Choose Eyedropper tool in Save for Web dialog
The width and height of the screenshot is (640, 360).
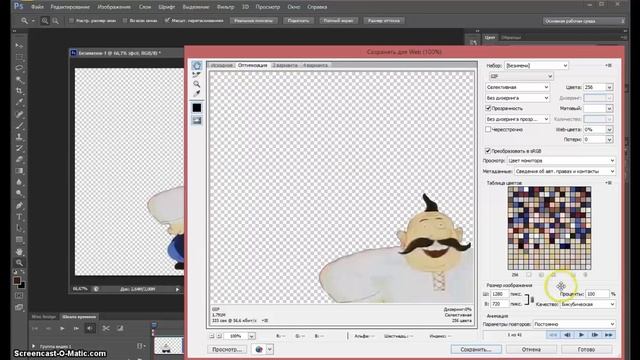coord(197,93)
